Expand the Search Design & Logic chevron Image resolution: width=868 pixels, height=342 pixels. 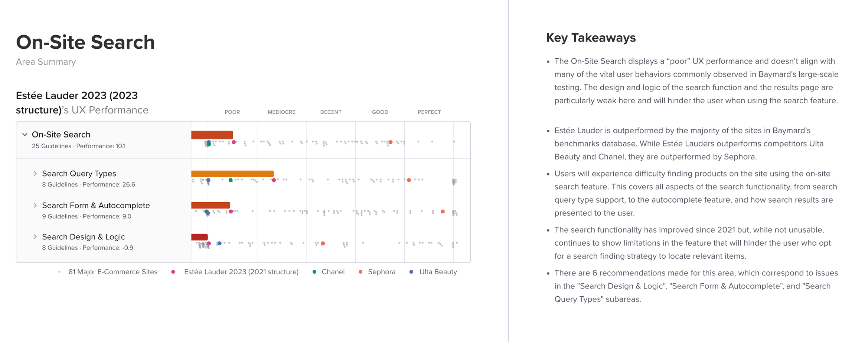35,237
